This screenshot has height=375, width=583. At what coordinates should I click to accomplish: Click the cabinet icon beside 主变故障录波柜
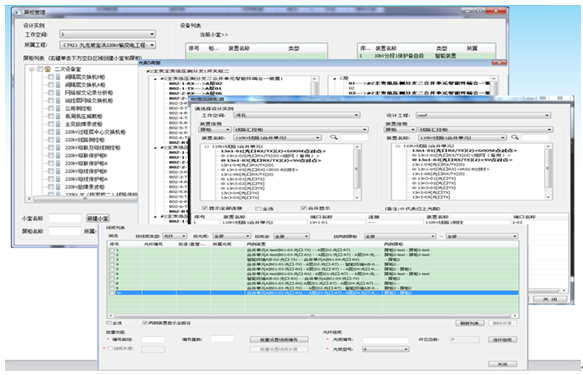(x=58, y=124)
